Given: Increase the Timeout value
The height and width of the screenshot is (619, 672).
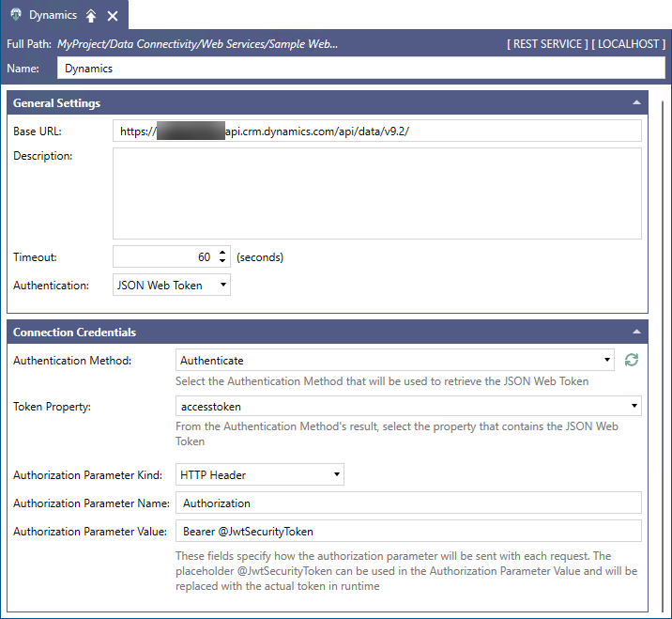Looking at the screenshot, I should tap(222, 253).
